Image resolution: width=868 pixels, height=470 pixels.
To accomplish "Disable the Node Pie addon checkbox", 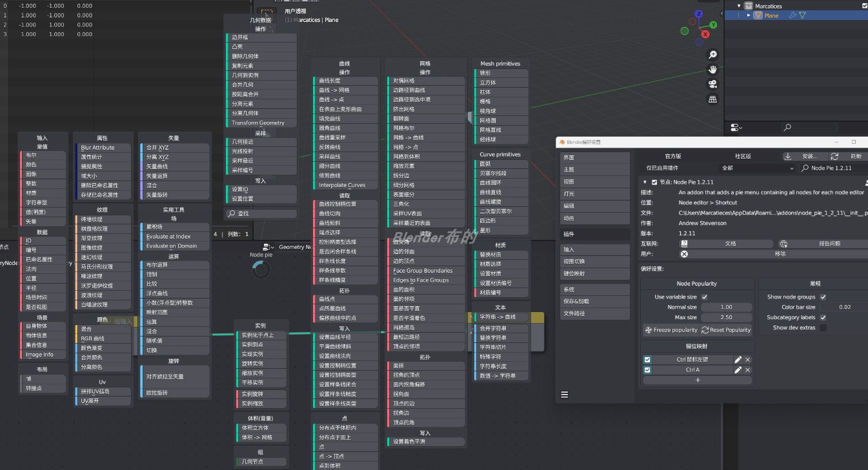I will [x=654, y=182].
